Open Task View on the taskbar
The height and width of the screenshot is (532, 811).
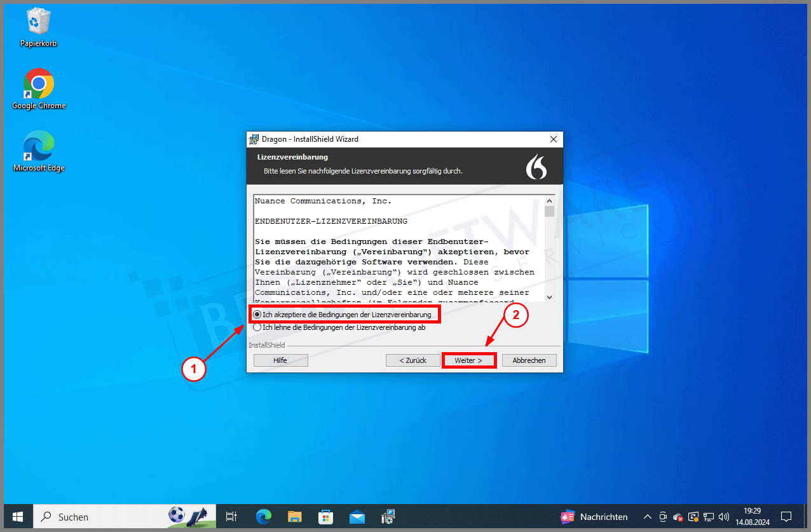(x=230, y=517)
